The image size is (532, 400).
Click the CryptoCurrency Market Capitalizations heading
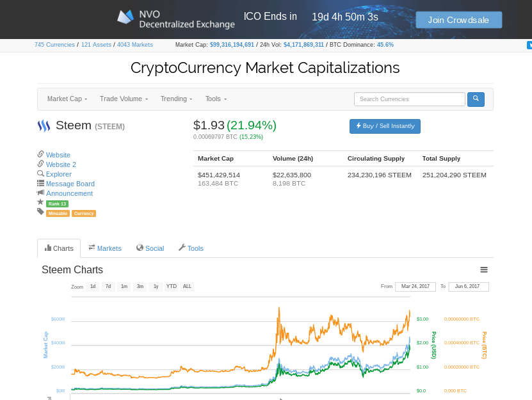tap(265, 68)
